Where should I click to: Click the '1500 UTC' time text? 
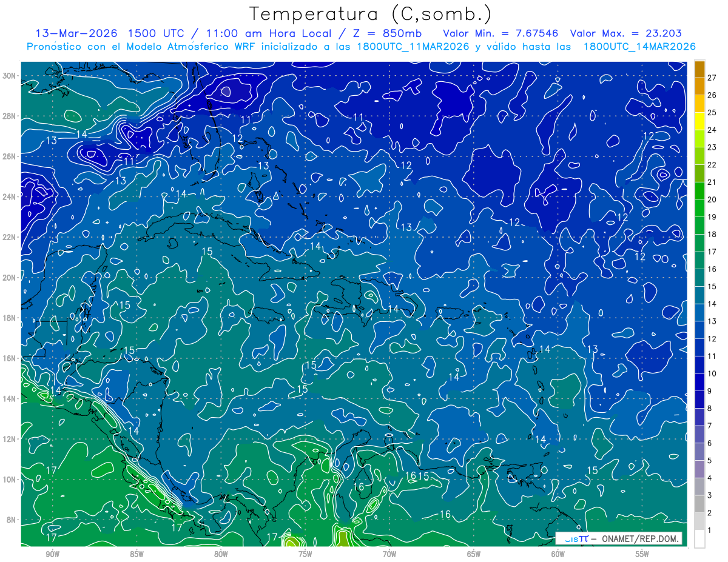click(x=157, y=33)
